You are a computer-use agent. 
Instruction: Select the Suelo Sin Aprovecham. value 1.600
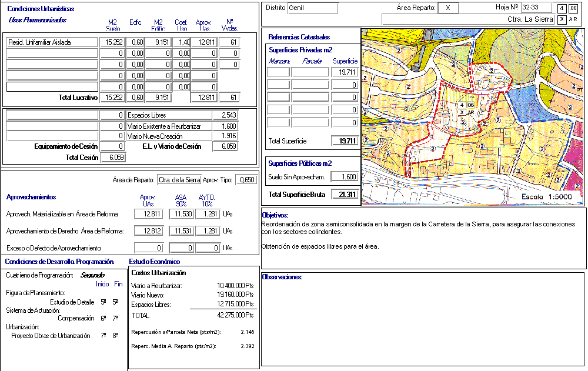[x=344, y=177]
